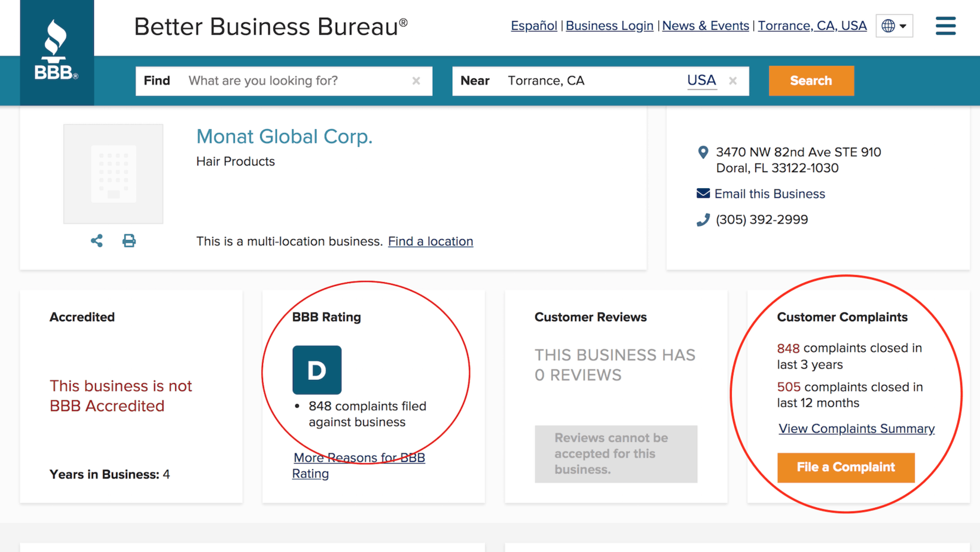
Task: Clear the Near location field
Action: 732,81
